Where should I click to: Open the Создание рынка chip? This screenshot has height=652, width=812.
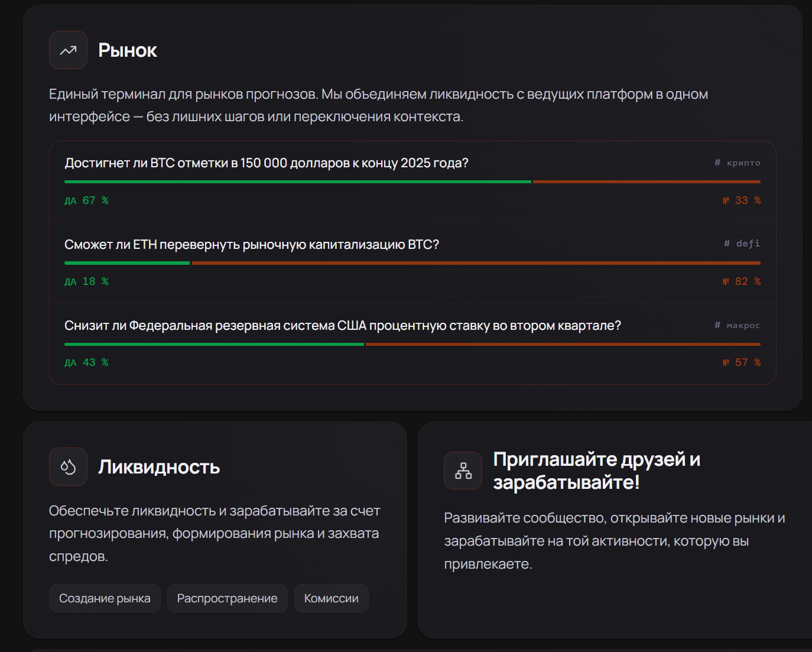coord(105,598)
